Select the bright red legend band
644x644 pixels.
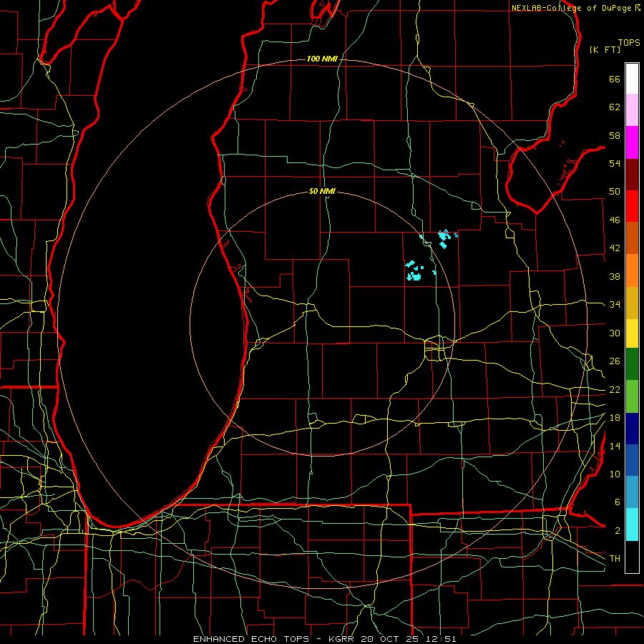[632, 206]
